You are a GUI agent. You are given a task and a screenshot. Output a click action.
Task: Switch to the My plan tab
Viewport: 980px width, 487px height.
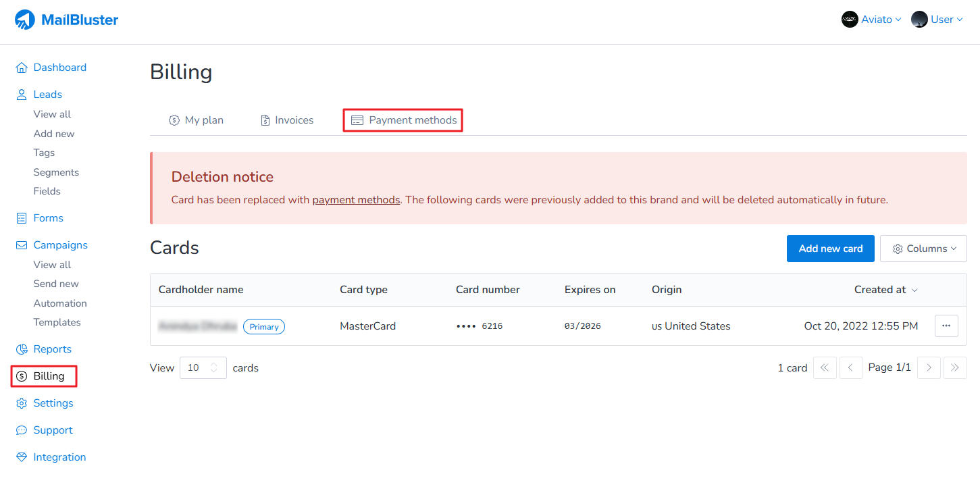pos(196,120)
